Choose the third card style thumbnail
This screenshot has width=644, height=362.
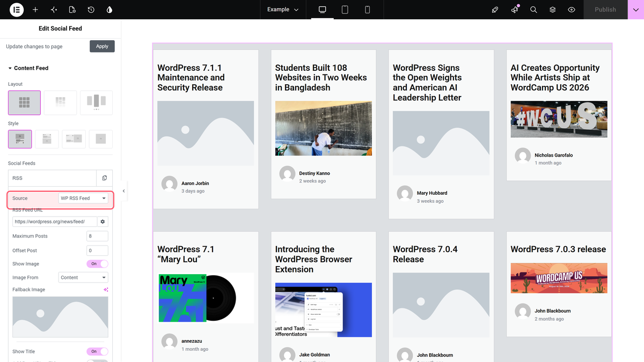pos(74,139)
